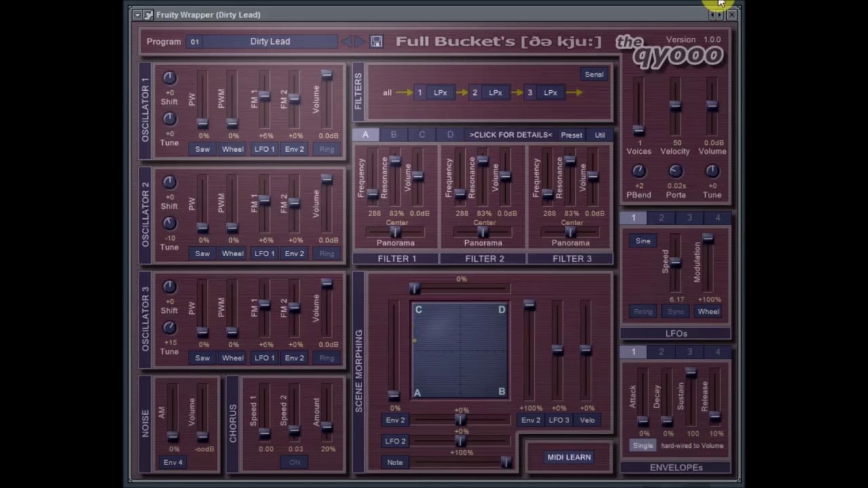Image resolution: width=868 pixels, height=488 pixels.
Task: Click the wrapper window's left-right arrows icon
Action: click(x=716, y=14)
